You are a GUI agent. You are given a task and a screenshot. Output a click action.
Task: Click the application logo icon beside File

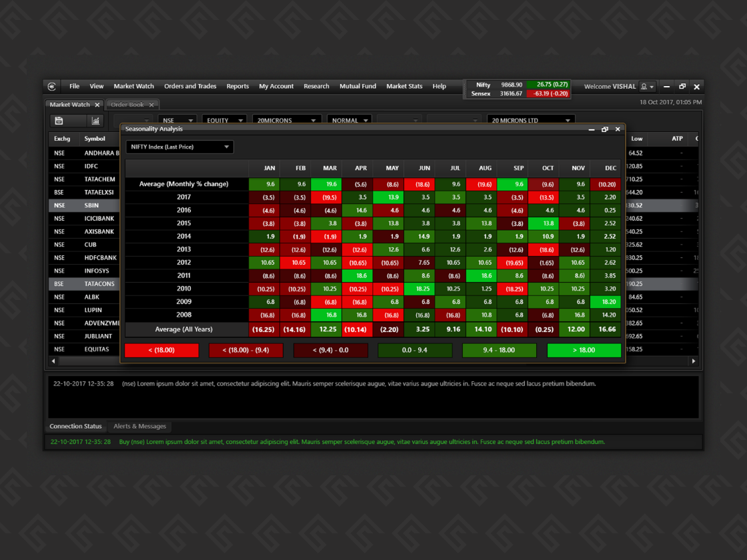52,86
